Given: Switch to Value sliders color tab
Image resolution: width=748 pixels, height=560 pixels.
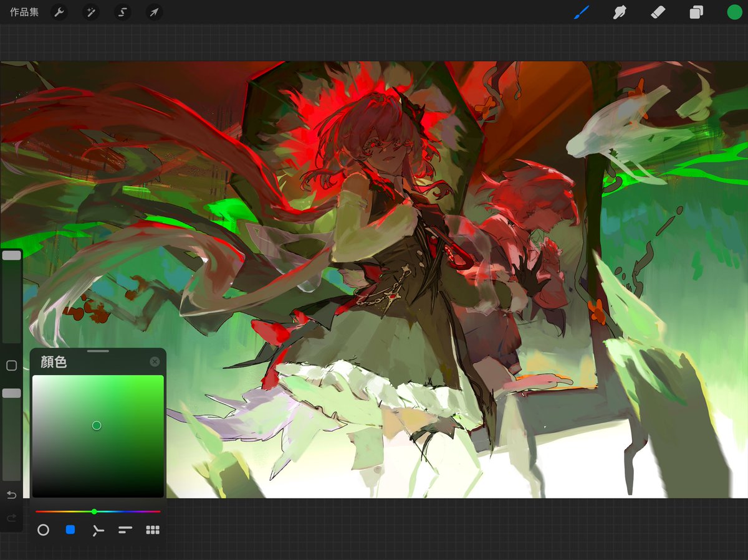Looking at the screenshot, I should (125, 530).
